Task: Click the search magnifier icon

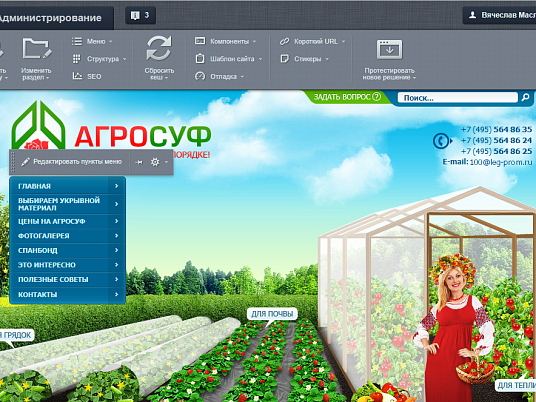Action: [x=525, y=98]
